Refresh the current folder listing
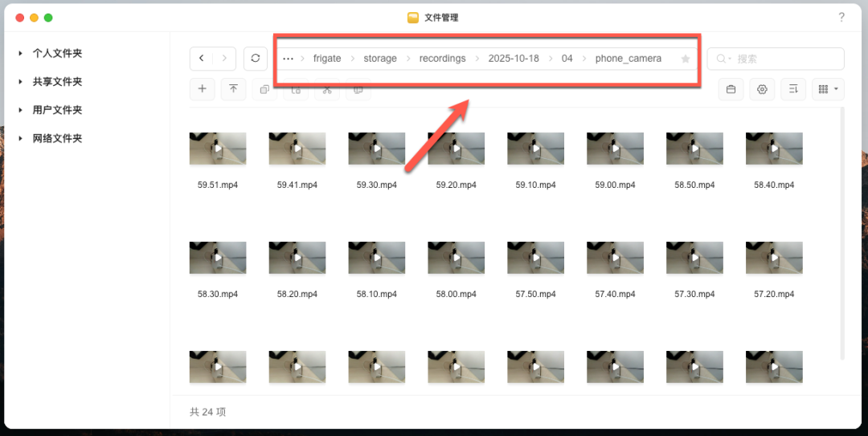 [x=256, y=59]
